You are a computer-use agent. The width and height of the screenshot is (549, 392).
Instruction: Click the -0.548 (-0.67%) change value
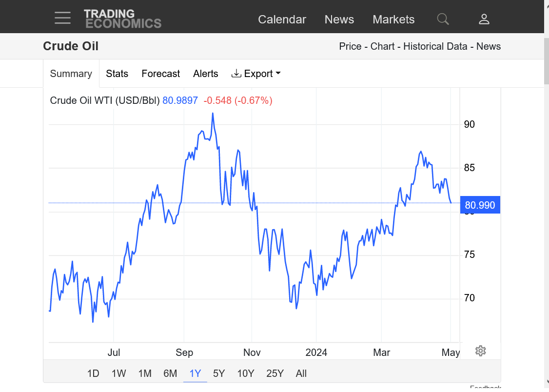[x=238, y=100]
